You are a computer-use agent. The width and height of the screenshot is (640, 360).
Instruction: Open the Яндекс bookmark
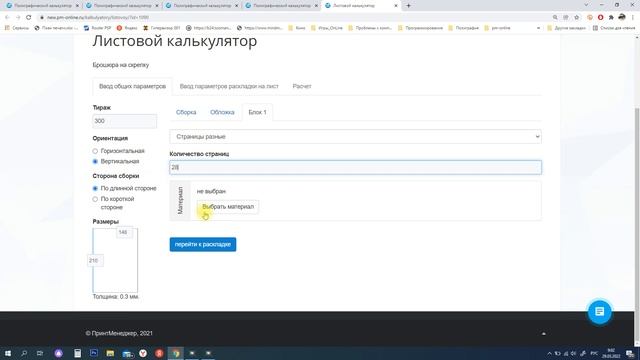point(127,28)
